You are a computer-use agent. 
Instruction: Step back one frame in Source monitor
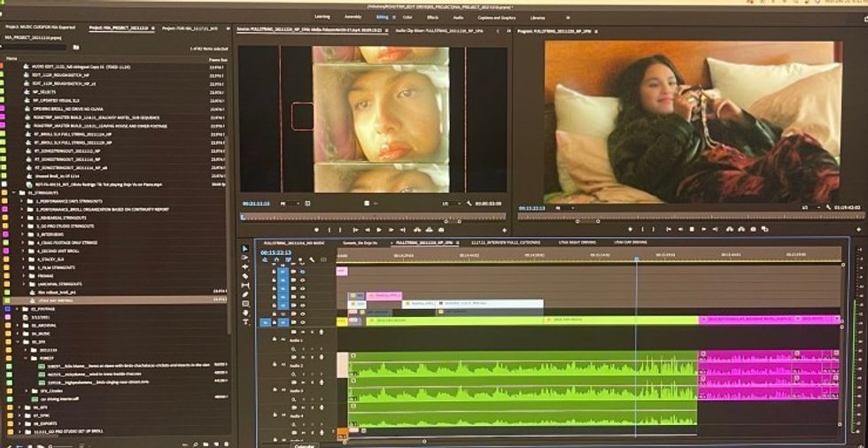[367, 229]
